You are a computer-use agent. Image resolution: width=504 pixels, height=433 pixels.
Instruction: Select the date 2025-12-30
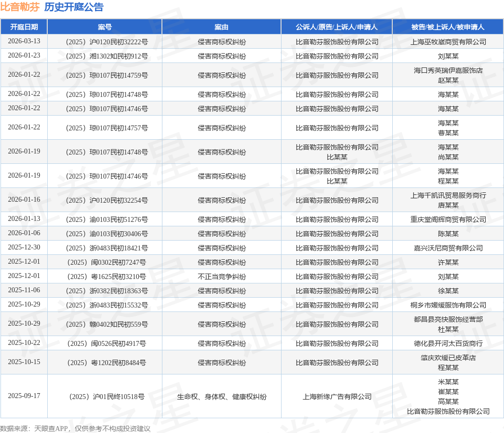[24, 247]
